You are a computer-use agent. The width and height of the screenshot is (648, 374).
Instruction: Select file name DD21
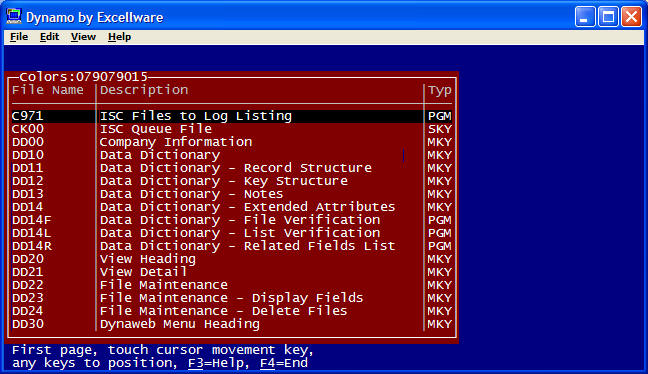tap(28, 272)
